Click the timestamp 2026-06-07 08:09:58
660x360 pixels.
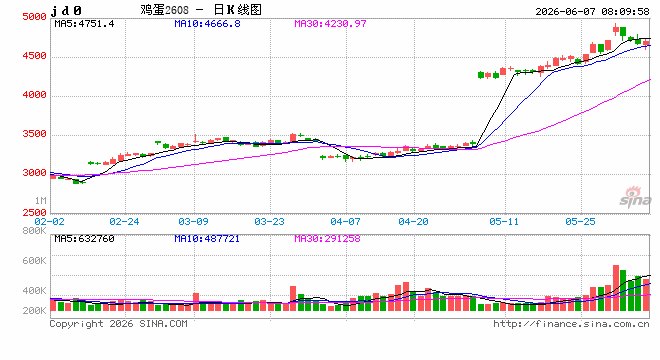coord(592,11)
